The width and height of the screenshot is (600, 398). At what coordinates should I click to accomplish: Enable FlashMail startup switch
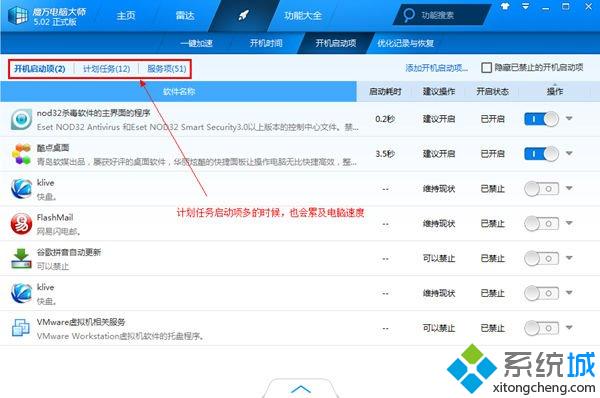pos(541,223)
